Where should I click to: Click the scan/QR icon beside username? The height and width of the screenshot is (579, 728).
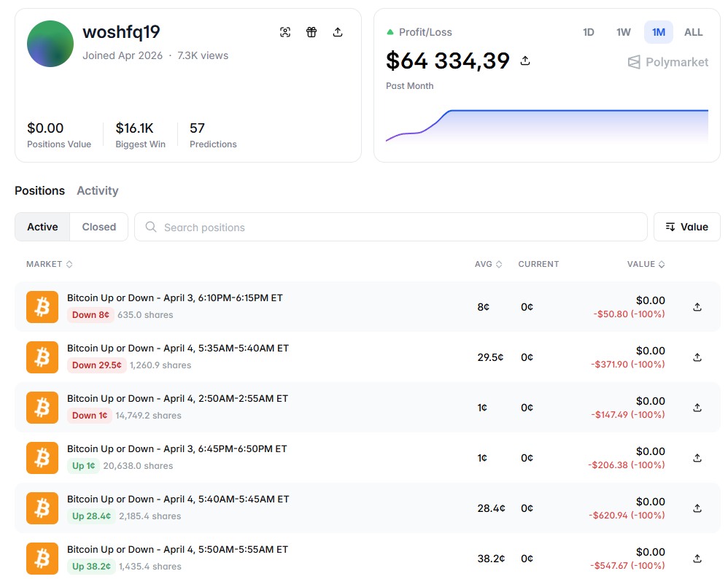tap(285, 32)
